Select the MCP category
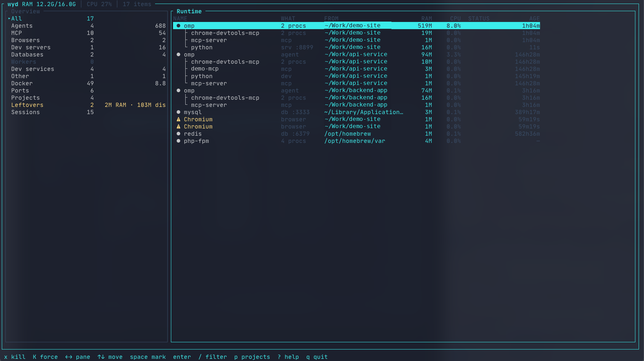 (87, 33)
